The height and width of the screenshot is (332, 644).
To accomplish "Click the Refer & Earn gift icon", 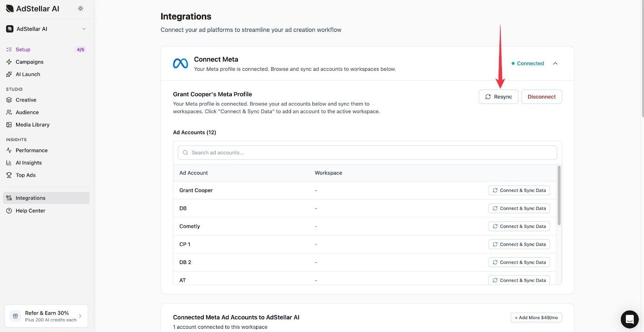I will [15, 316].
